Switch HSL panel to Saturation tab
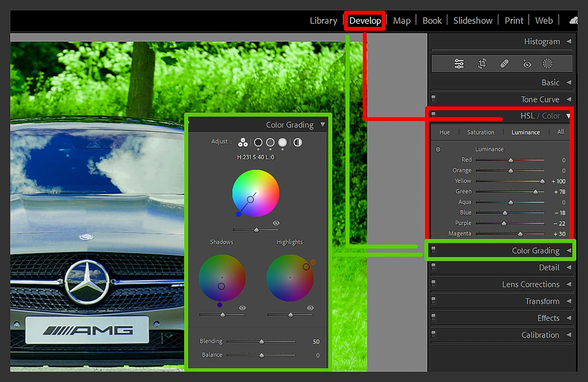 pyautogui.click(x=481, y=132)
